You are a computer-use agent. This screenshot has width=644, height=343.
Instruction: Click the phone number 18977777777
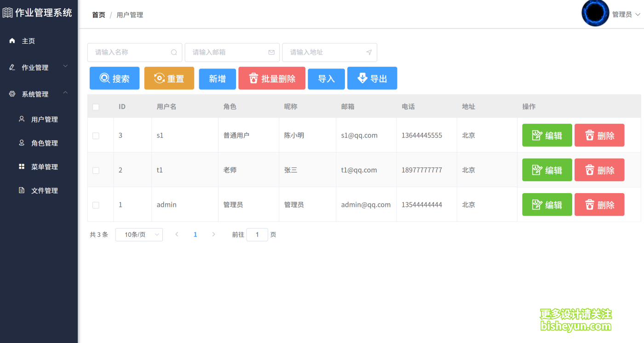422,170
